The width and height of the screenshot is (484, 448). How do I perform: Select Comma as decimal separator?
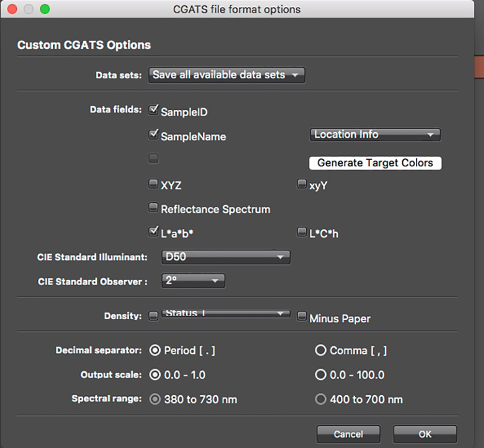click(x=320, y=351)
